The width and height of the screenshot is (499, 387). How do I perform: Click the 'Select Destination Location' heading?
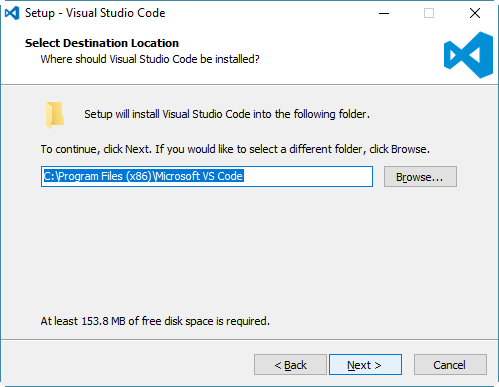point(102,43)
